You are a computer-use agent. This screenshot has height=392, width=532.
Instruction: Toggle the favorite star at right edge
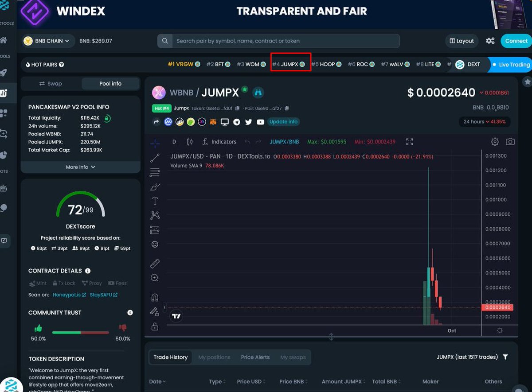coord(527,82)
